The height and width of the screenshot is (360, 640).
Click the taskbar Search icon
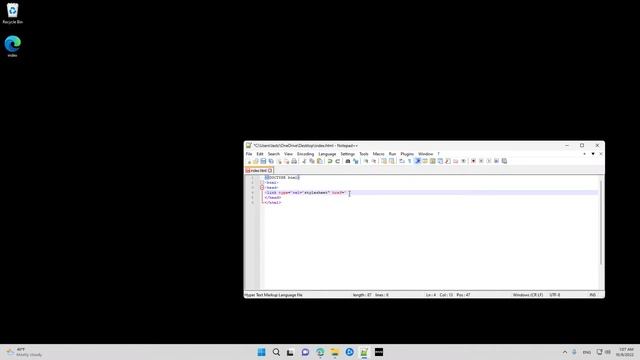[x=276, y=352]
